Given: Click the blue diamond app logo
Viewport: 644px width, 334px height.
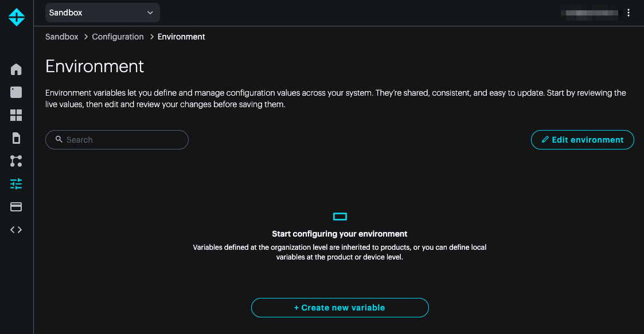Looking at the screenshot, I should 17,17.
